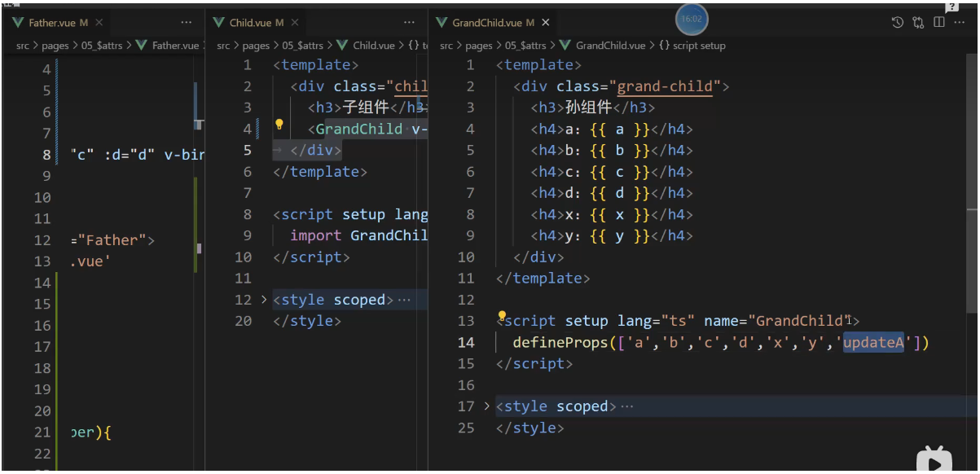The width and height of the screenshot is (980, 474).
Task: Click line number 8 in Father.vue gutter
Action: click(x=46, y=155)
